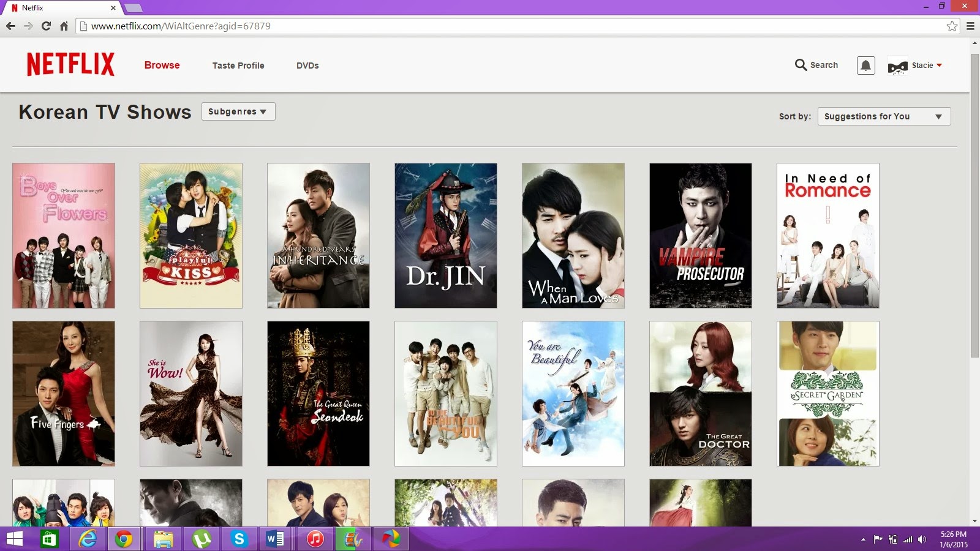The width and height of the screenshot is (980, 551).
Task: Click the Netflix logo
Action: click(70, 64)
